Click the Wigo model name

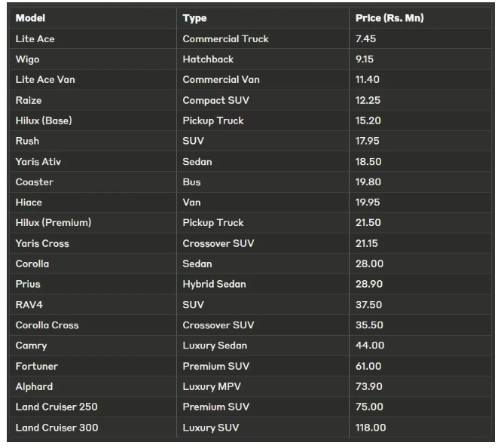point(27,59)
